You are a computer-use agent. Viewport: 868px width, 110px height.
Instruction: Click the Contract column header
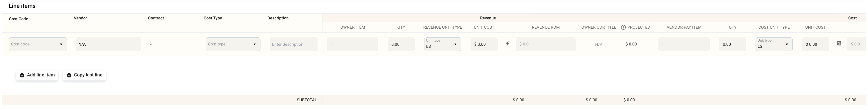pos(156,18)
